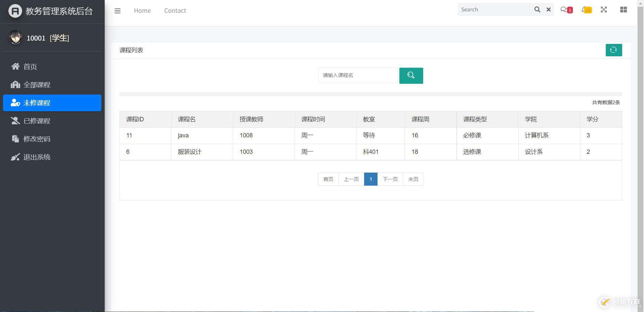Click the user avatar for 10001
Image resolution: width=644 pixels, height=312 pixels.
(x=15, y=38)
